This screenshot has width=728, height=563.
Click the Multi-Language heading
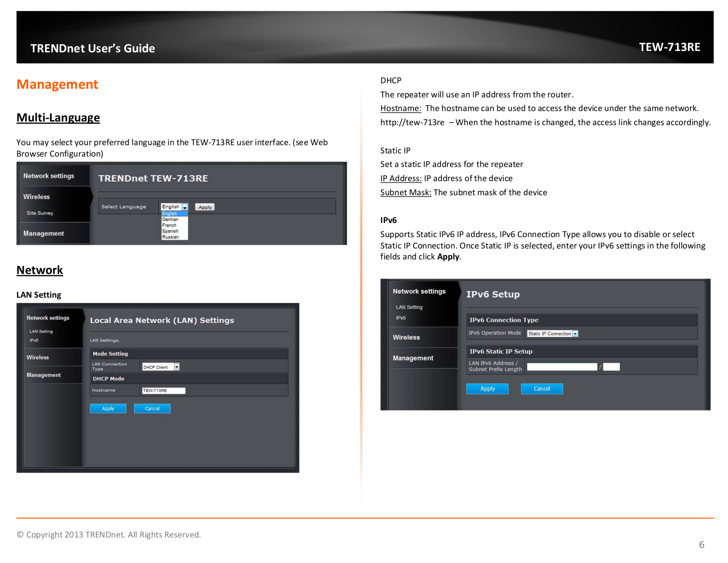(58, 117)
